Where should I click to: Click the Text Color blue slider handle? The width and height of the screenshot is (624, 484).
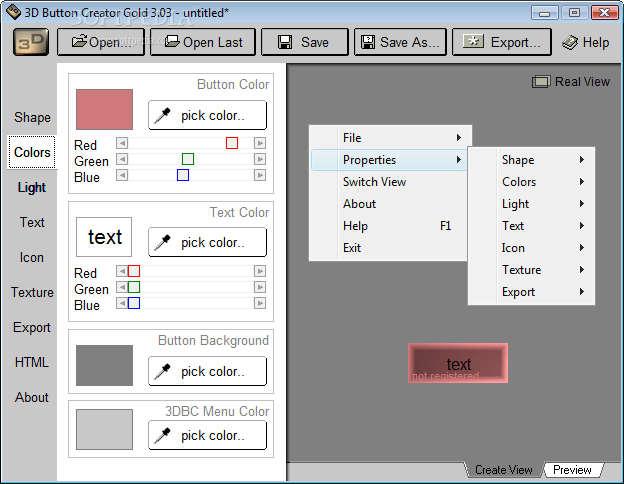point(134,303)
